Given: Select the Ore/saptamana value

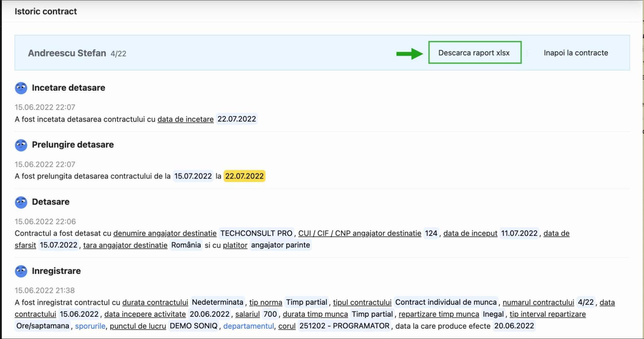Looking at the screenshot, I should tap(43, 326).
